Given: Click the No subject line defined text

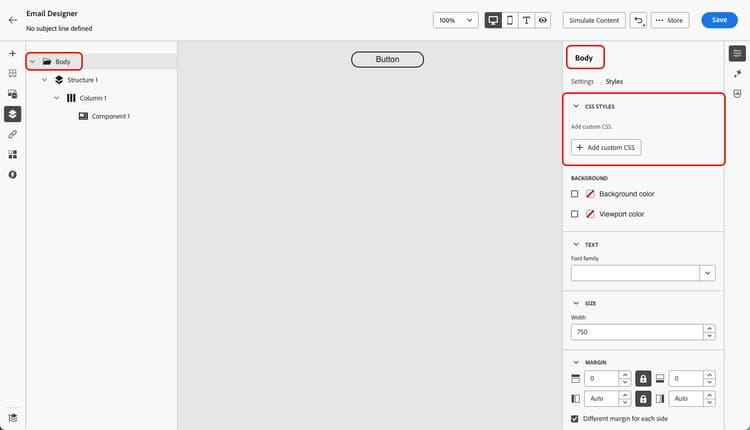Looking at the screenshot, I should 59,29.
